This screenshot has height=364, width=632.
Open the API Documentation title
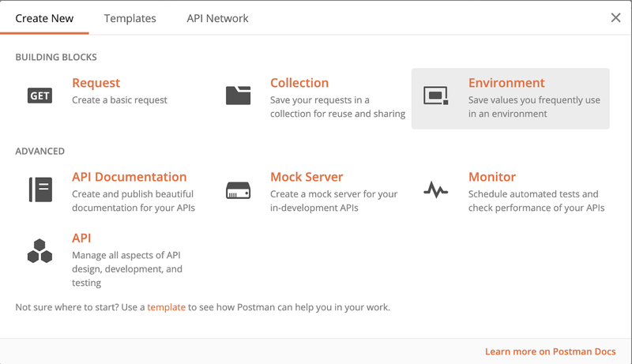point(129,177)
